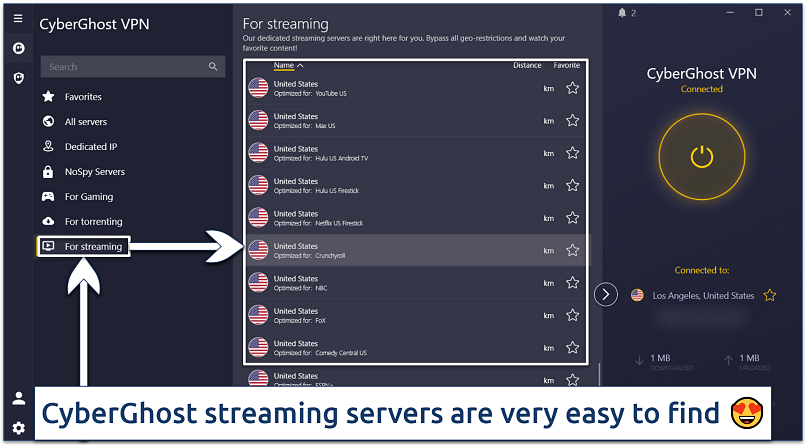Open the Favorites list
806x445 pixels.
[x=83, y=97]
